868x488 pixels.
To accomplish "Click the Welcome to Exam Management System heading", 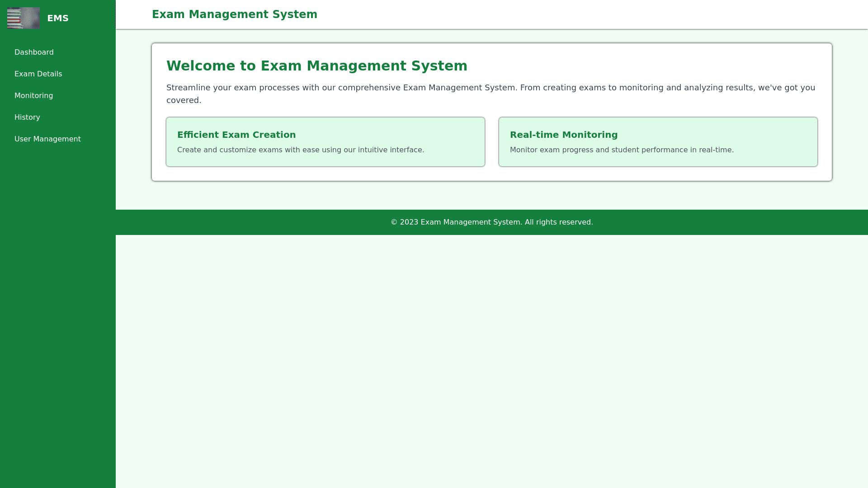I will (x=316, y=66).
